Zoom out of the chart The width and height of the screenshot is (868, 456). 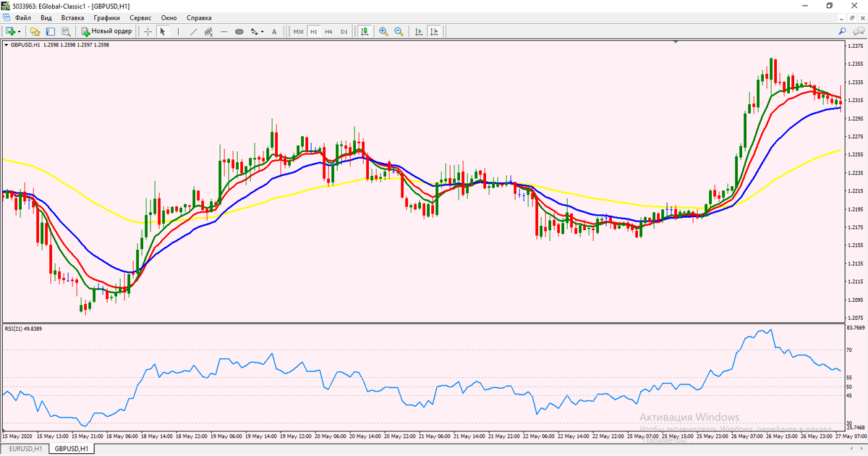(399, 31)
